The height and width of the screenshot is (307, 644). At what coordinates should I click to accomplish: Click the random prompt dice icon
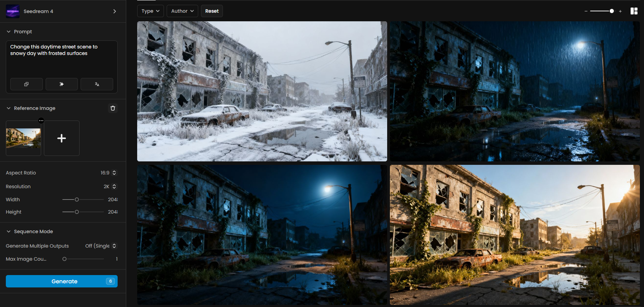[26, 84]
